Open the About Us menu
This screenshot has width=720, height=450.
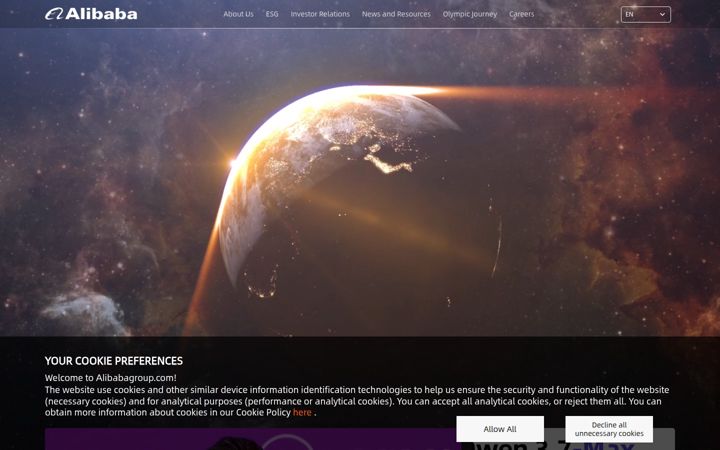(x=238, y=14)
